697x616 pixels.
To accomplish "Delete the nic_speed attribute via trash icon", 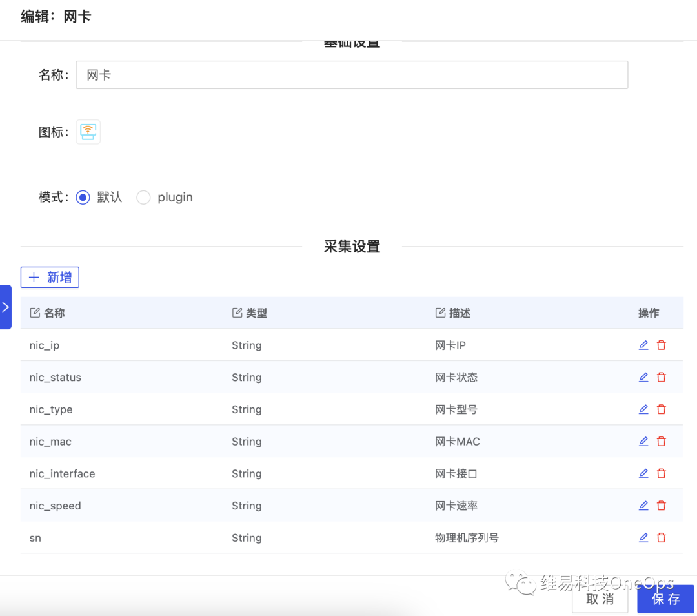I will coord(661,506).
